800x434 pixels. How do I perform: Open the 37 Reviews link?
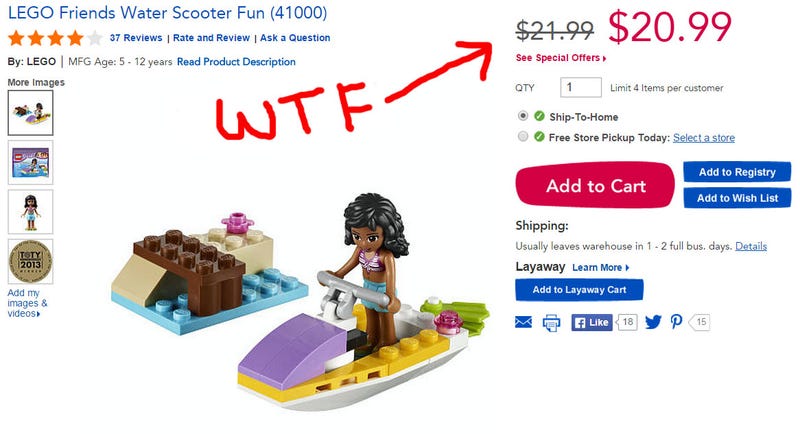tap(136, 38)
